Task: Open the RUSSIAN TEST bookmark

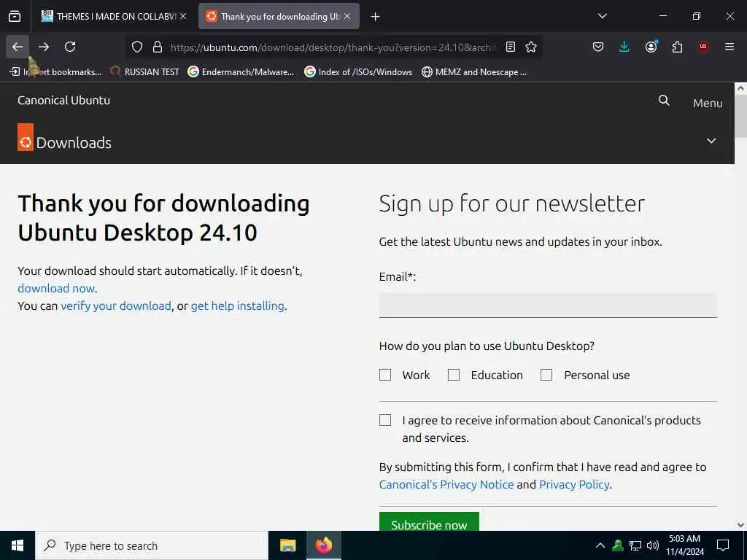Action: tap(144, 72)
